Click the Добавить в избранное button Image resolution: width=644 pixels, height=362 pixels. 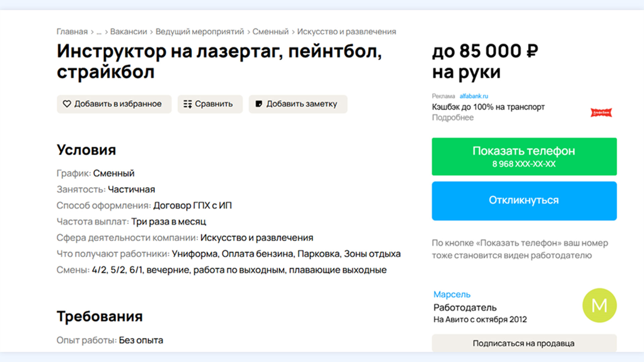coord(114,104)
